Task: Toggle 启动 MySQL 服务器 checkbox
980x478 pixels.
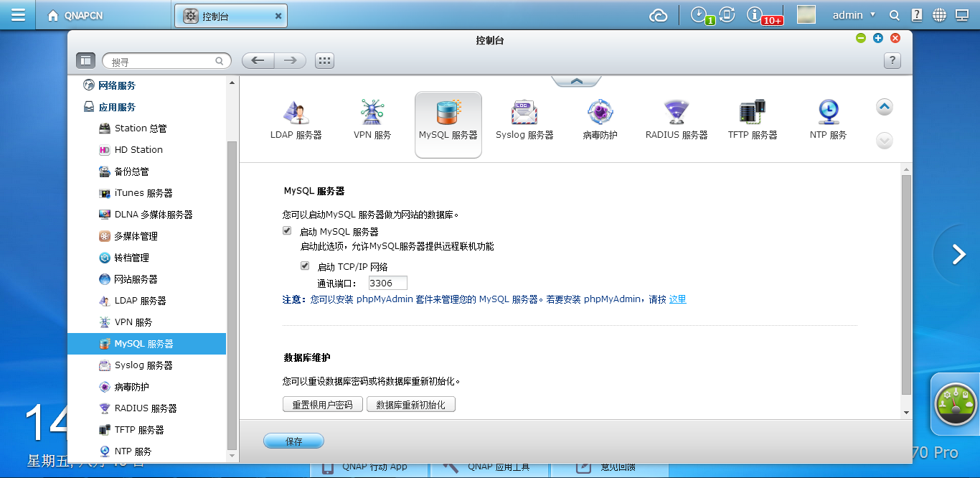Action: [287, 231]
